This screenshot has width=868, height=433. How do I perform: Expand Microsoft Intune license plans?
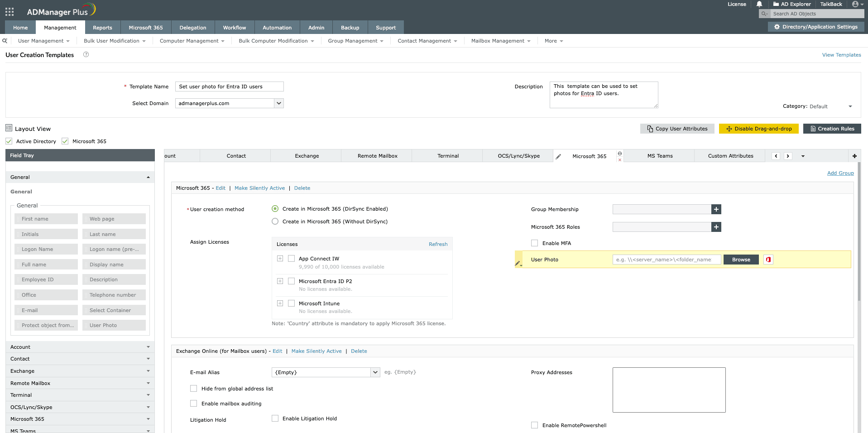point(280,303)
